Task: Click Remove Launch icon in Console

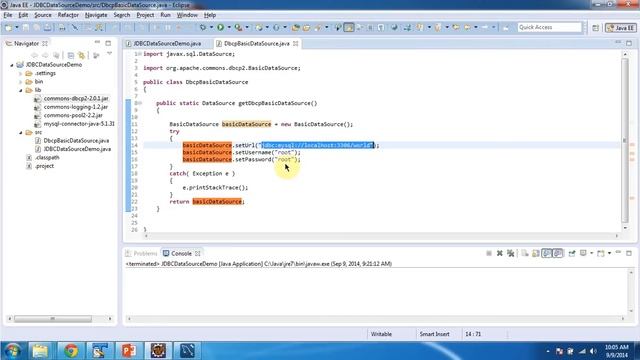Action: [500, 253]
